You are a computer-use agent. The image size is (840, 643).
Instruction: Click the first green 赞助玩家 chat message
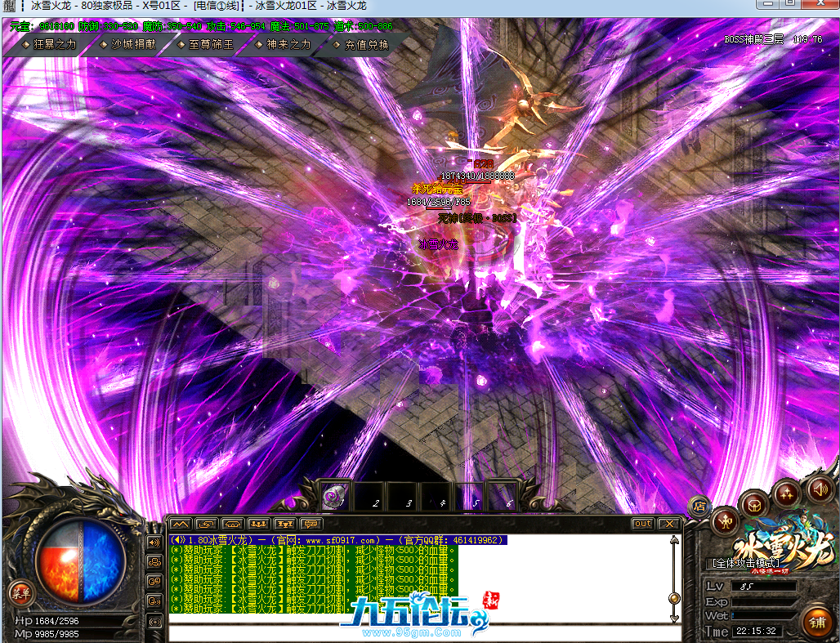click(x=314, y=550)
